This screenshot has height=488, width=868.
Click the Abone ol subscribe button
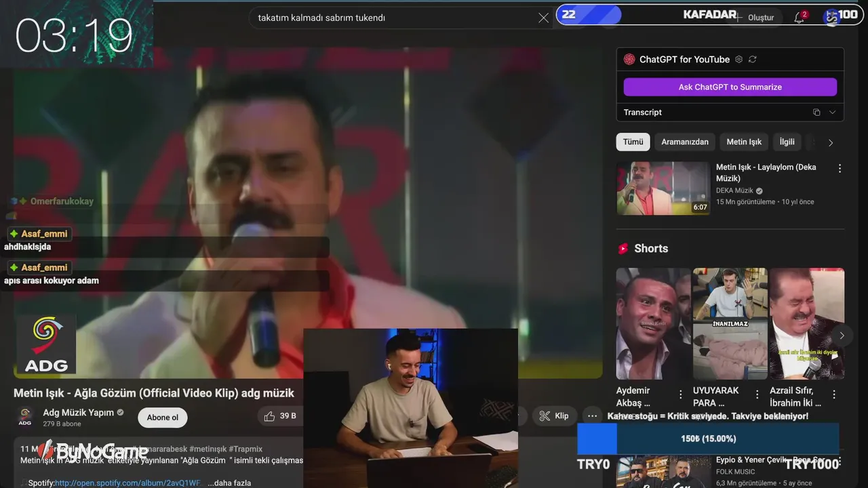pos(163,418)
